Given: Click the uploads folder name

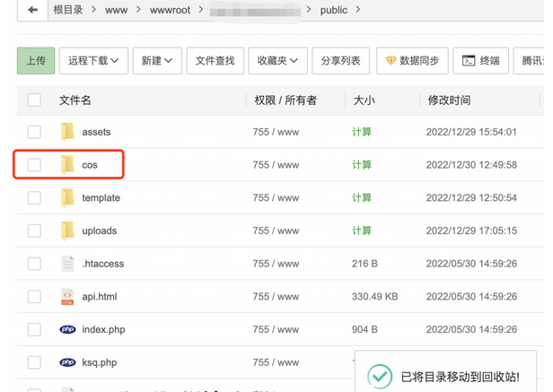Looking at the screenshot, I should (x=99, y=231).
